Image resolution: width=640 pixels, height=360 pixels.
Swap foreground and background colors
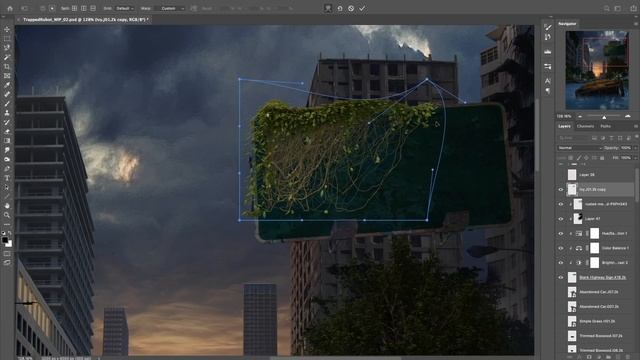click(10, 234)
